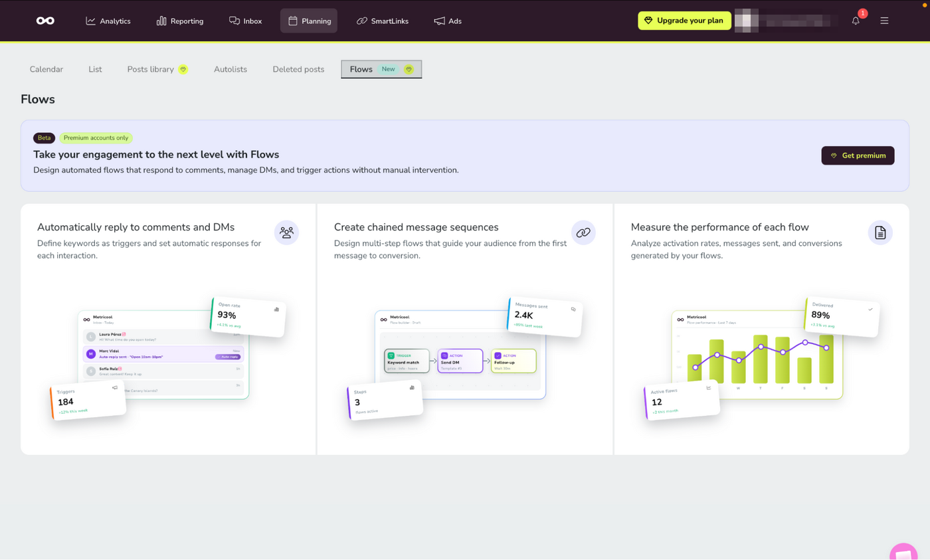
Task: Click the Flows page heading
Action: click(38, 100)
